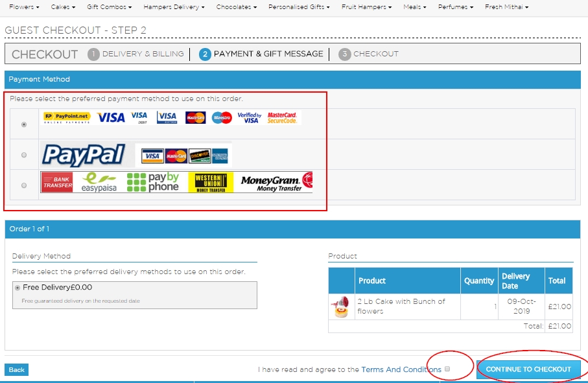Image resolution: width=588 pixels, height=383 pixels.
Task: Click the PayPal logo
Action: click(x=84, y=155)
